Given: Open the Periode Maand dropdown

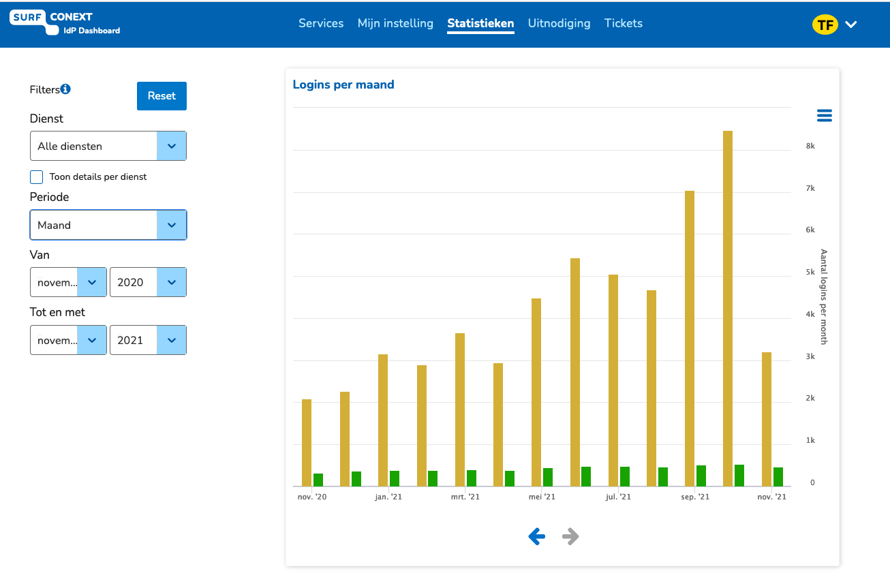Looking at the screenshot, I should pyautogui.click(x=108, y=225).
